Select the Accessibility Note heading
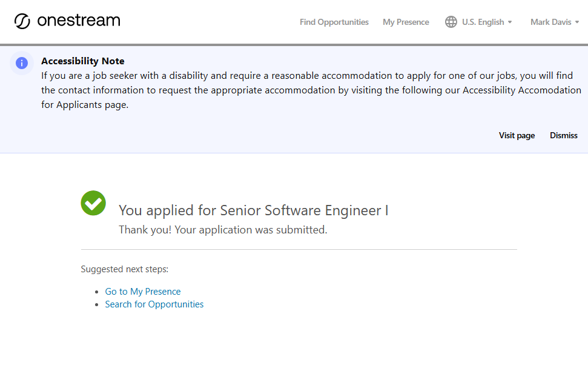This screenshot has width=588, height=365. pyautogui.click(x=83, y=61)
